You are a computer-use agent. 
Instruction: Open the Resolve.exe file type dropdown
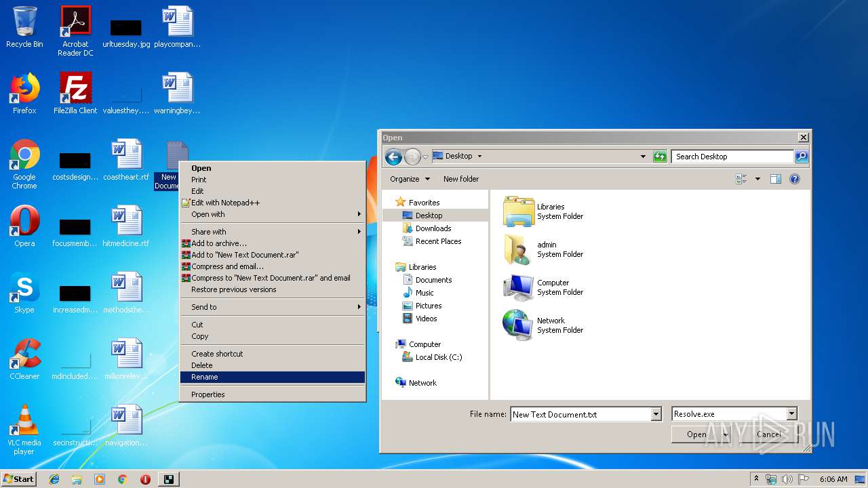point(791,414)
